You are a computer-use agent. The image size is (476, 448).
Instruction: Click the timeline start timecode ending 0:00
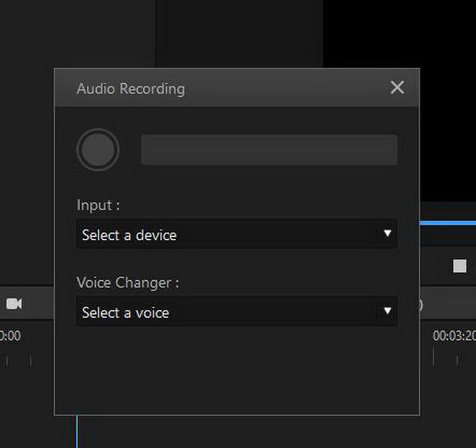click(10, 336)
